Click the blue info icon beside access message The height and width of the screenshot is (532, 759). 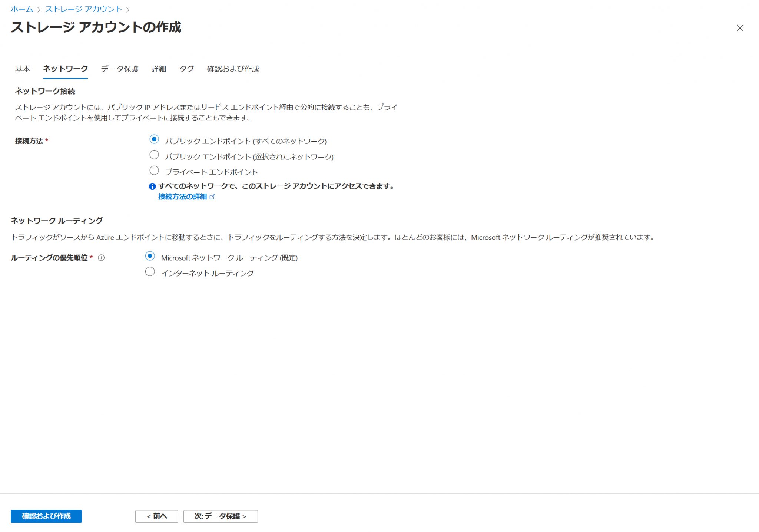[152, 186]
